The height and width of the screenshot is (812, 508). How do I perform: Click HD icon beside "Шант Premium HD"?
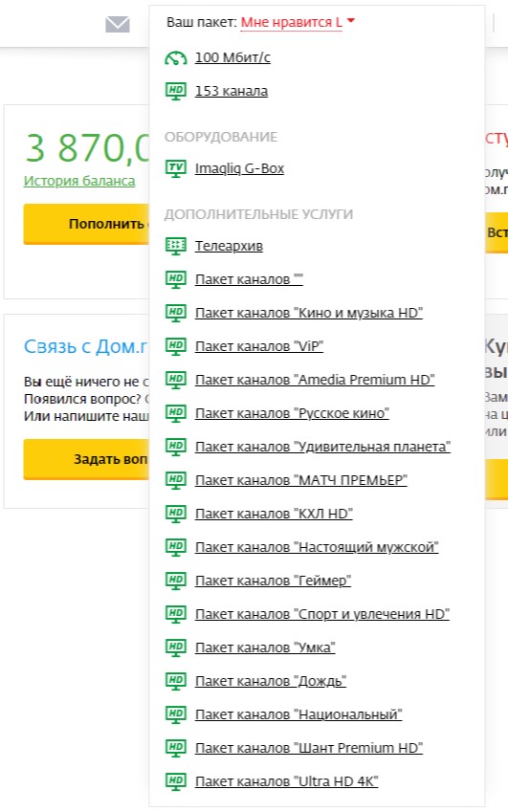point(175,748)
